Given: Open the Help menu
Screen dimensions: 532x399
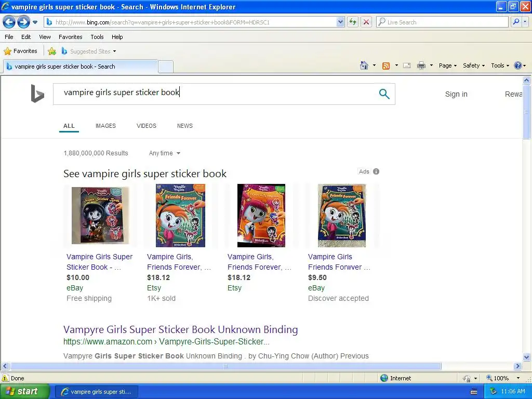Looking at the screenshot, I should (x=117, y=37).
